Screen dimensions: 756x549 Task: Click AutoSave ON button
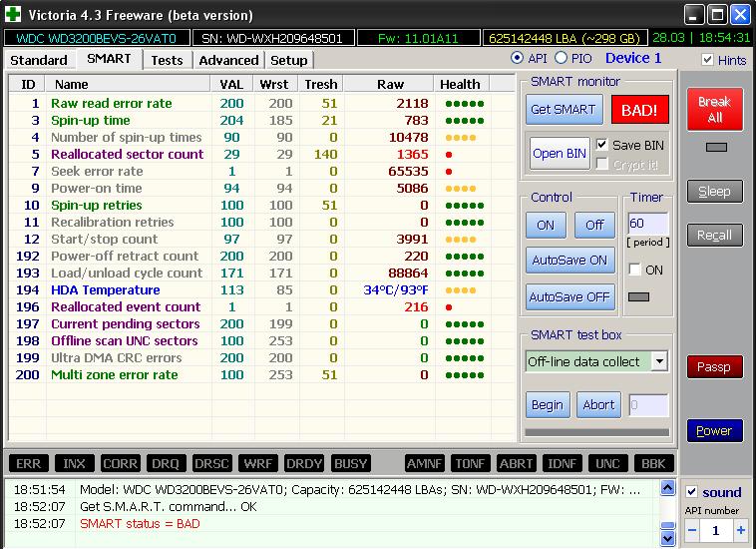tap(569, 261)
